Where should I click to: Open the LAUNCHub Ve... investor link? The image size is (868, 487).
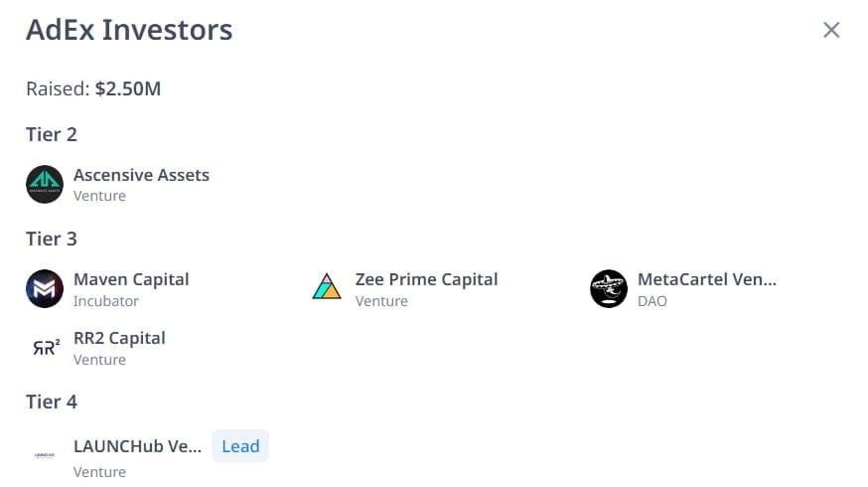point(138,446)
